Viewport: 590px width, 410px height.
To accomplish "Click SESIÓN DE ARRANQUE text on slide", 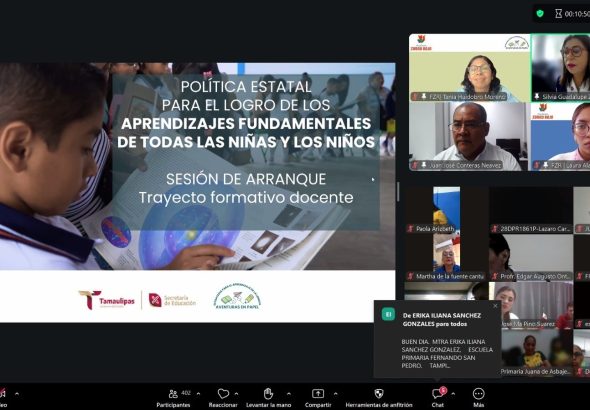I will tap(246, 179).
